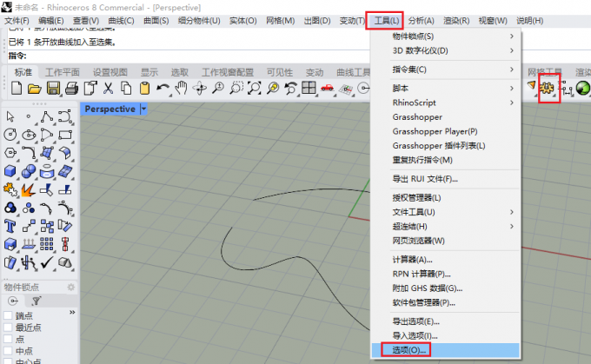
Task: Select 授权管理器(L) menu entry
Action: pos(445,198)
